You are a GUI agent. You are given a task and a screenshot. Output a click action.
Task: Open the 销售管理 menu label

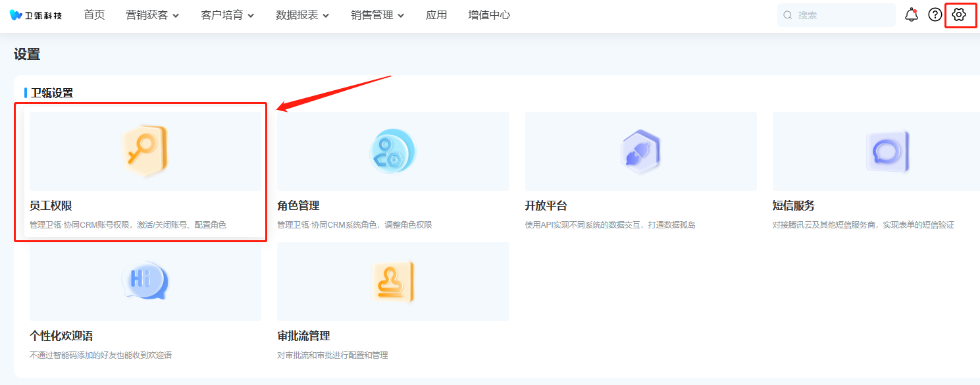point(372,15)
